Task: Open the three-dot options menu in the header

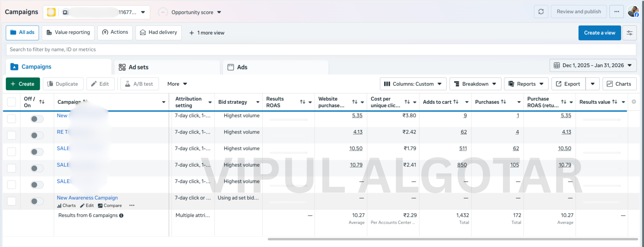Action: 616,12
